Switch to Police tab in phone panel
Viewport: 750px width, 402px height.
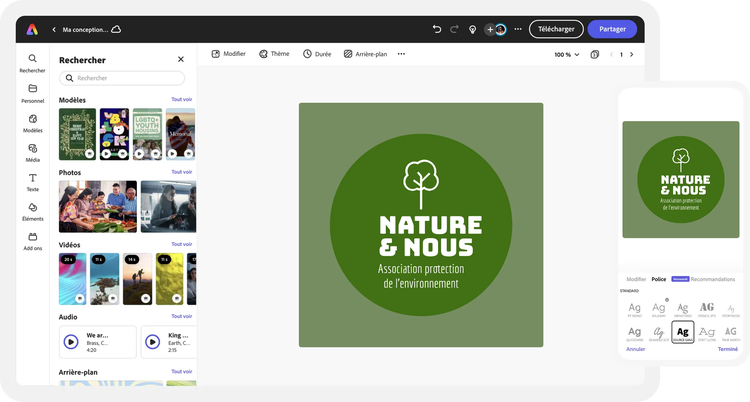(659, 279)
